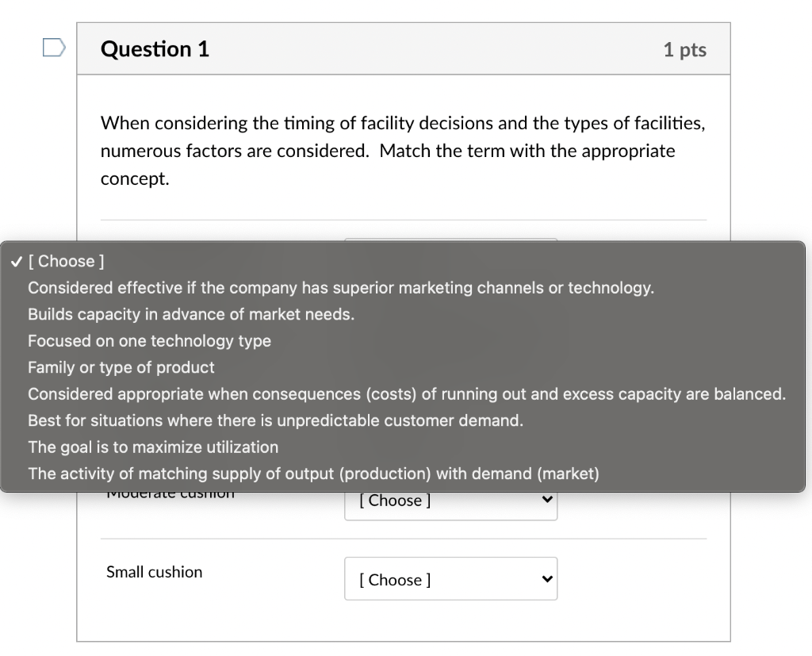Flag Question 1 with the flag icon
Image resolution: width=812 pixels, height=656 pixels.
(54, 48)
